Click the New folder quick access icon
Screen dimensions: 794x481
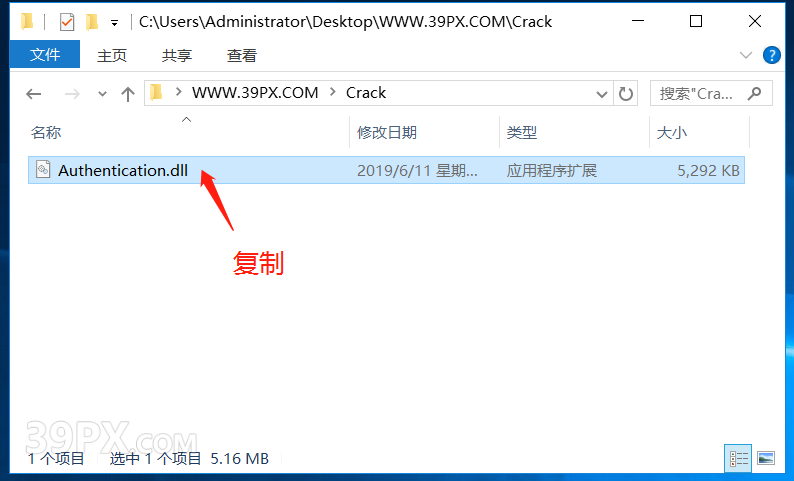[x=92, y=22]
